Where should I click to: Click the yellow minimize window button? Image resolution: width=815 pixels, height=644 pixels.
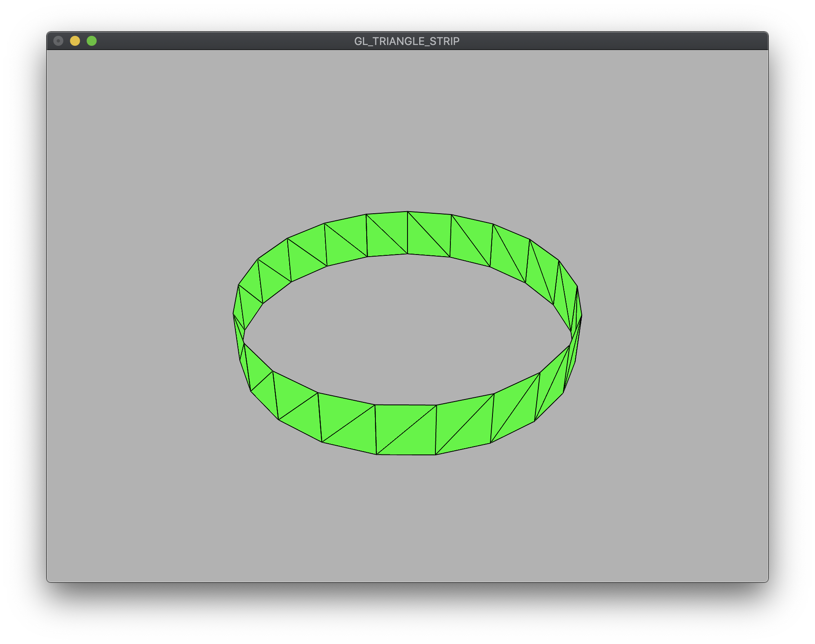(x=75, y=41)
